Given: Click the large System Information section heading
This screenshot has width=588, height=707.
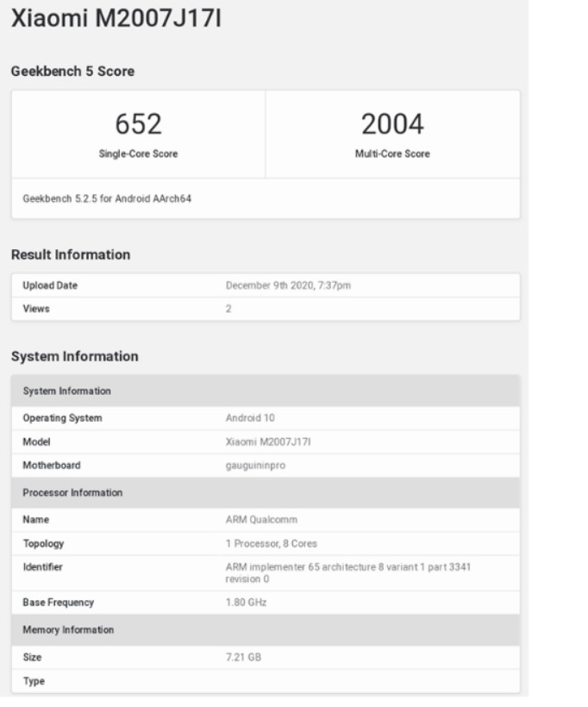Looking at the screenshot, I should (75, 357).
